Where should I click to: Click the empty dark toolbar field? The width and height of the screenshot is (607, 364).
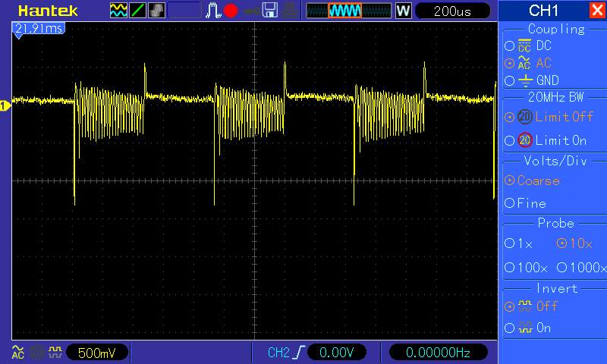point(184,11)
